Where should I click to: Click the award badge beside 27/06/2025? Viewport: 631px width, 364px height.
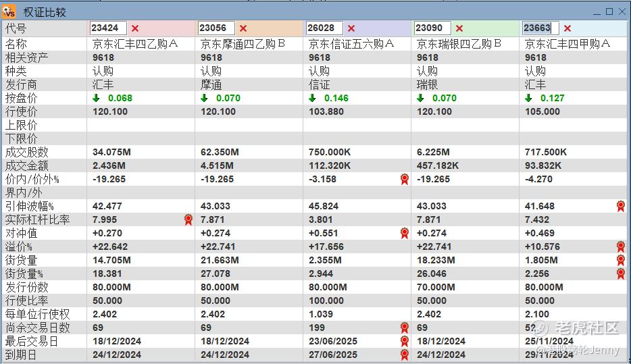(405, 355)
